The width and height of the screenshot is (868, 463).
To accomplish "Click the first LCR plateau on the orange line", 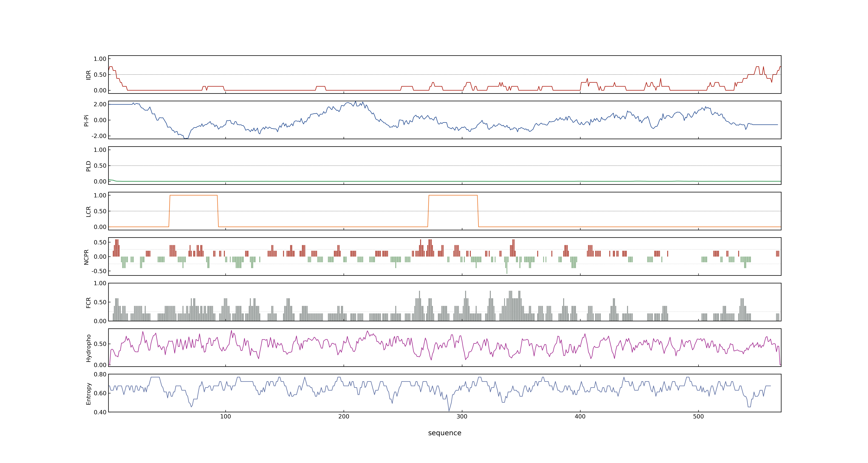I will click(193, 195).
